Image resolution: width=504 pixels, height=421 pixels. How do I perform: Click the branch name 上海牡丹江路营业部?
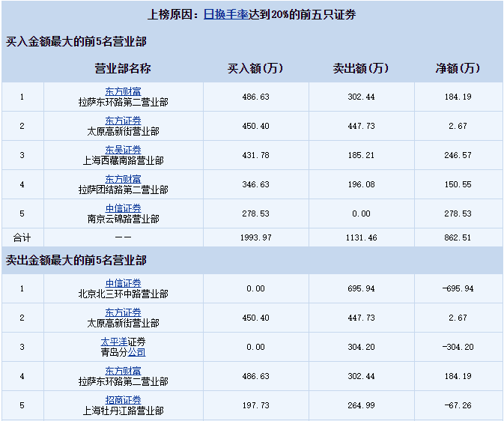coord(123,411)
